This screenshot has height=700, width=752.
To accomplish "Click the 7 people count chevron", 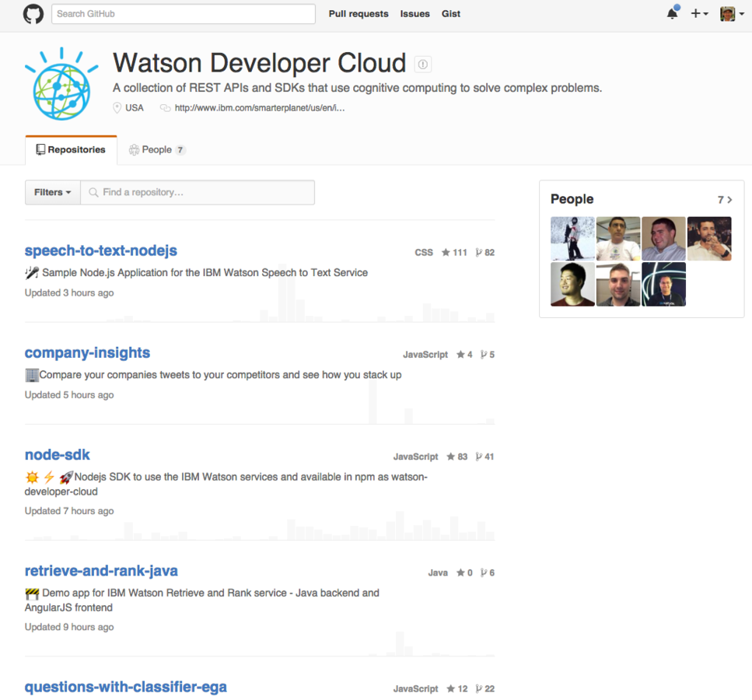I will [x=725, y=200].
